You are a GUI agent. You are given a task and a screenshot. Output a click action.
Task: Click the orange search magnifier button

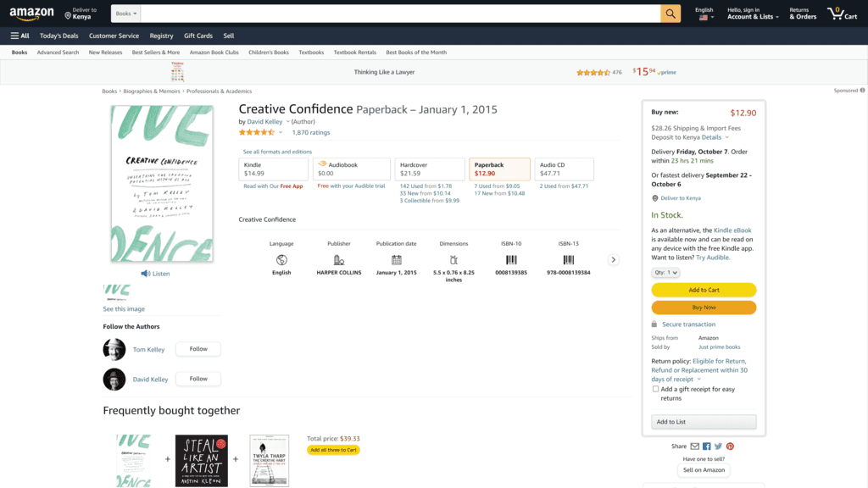pos(670,14)
